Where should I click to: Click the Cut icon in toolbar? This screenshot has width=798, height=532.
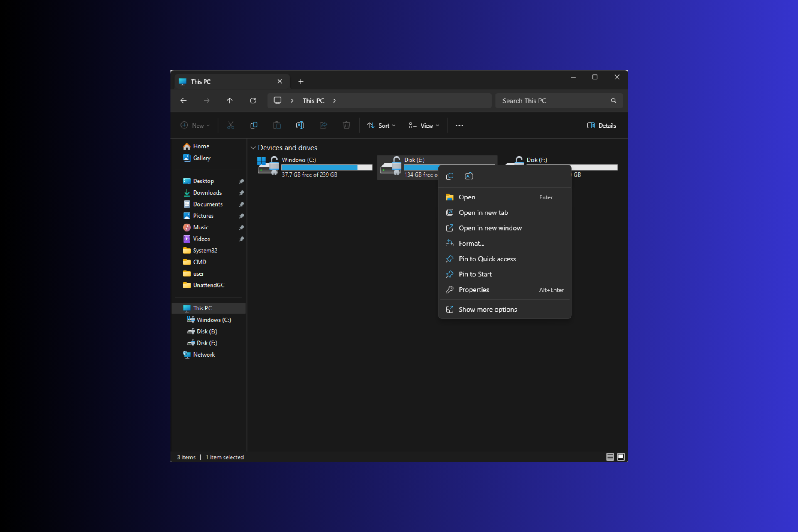tap(231, 125)
